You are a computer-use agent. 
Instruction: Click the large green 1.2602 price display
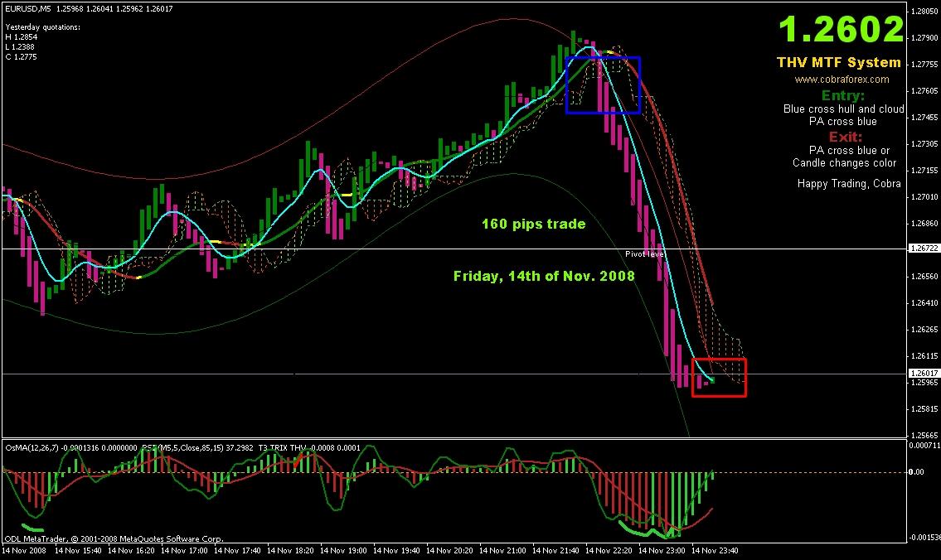[841, 29]
